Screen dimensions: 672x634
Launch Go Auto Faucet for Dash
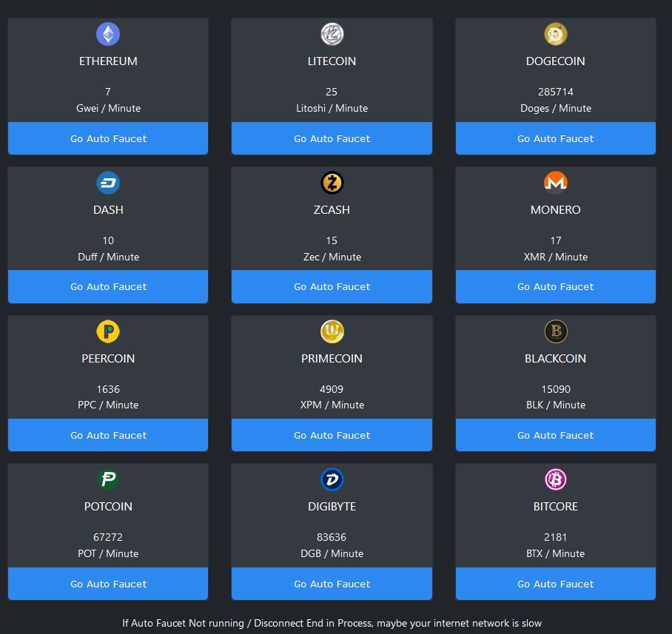[108, 286]
